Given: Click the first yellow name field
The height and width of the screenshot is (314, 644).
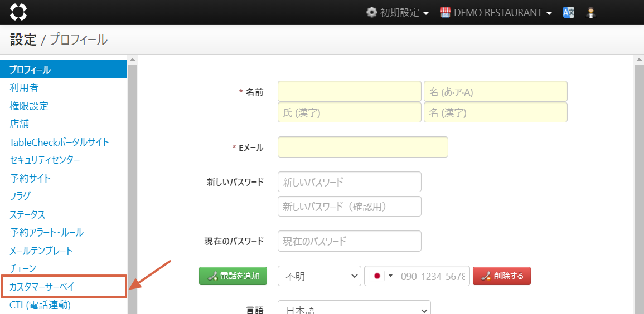Looking at the screenshot, I should coord(350,91).
